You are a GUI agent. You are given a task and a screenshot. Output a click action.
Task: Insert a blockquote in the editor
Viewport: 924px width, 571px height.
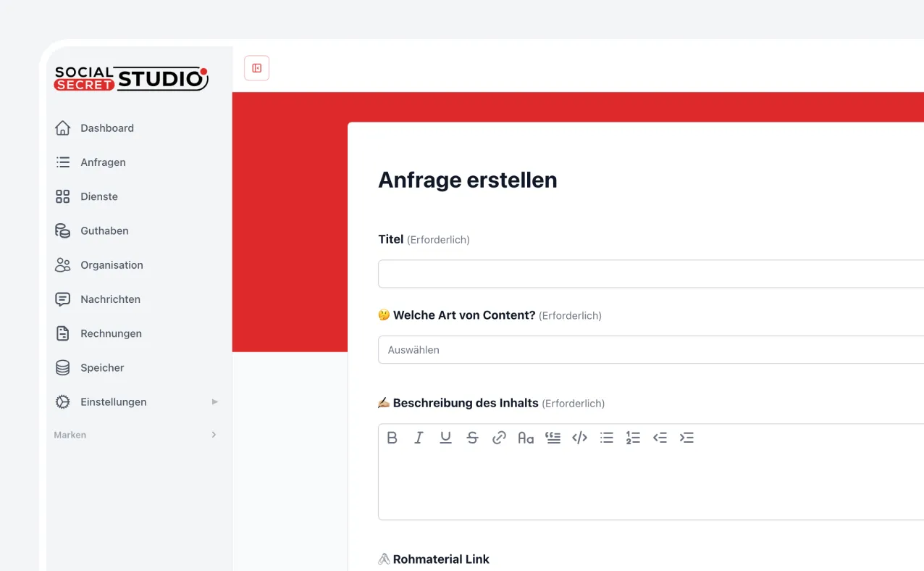553,438
